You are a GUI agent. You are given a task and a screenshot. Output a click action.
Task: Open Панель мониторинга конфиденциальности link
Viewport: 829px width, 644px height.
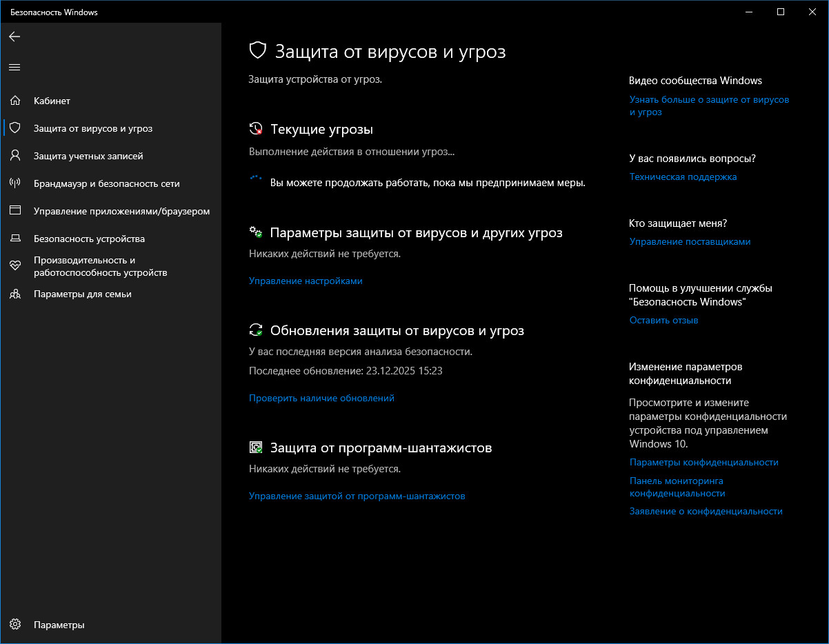pyautogui.click(x=677, y=487)
